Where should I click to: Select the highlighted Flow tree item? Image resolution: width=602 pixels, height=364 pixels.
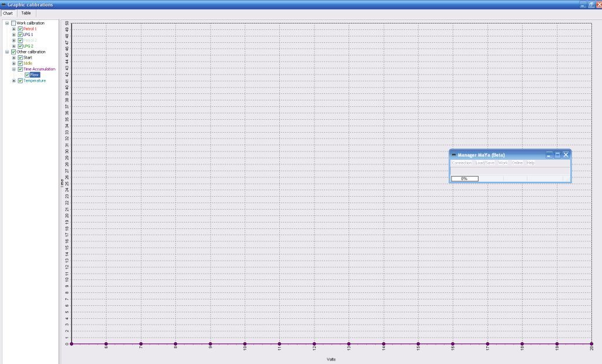click(35, 75)
